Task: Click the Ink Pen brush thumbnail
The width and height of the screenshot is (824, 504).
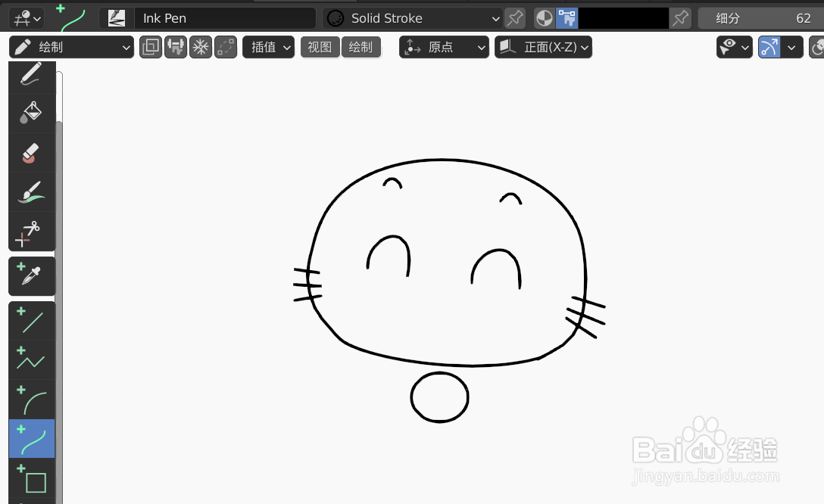Action: (116, 18)
